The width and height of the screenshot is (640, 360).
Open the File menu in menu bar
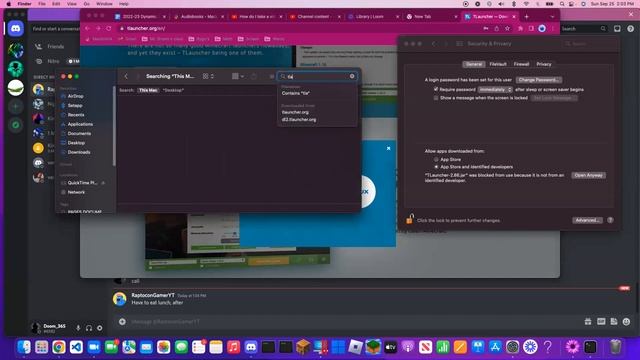(42, 4)
